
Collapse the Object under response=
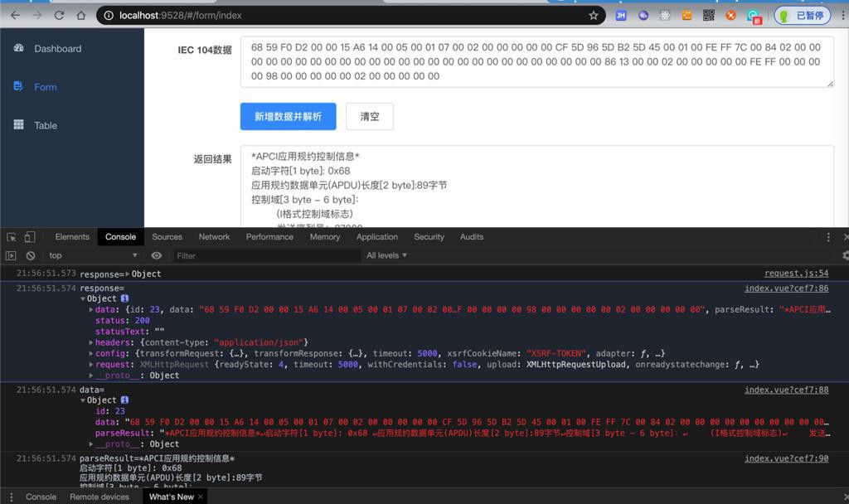click(83, 298)
